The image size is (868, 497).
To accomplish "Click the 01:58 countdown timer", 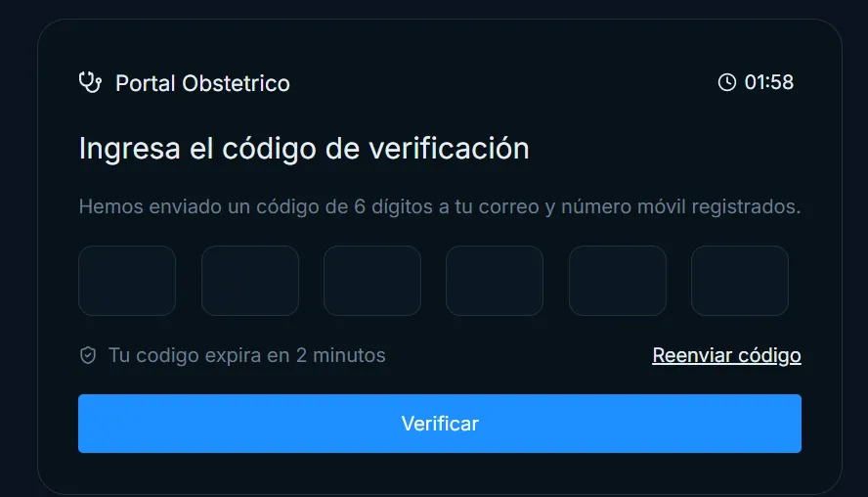I will [769, 82].
